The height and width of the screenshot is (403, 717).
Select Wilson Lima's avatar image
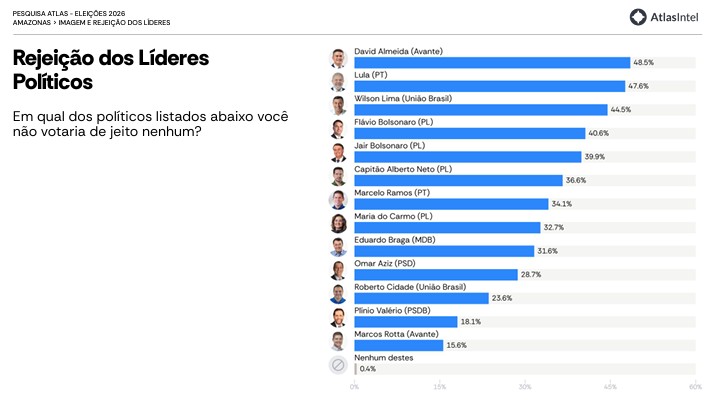(x=338, y=106)
